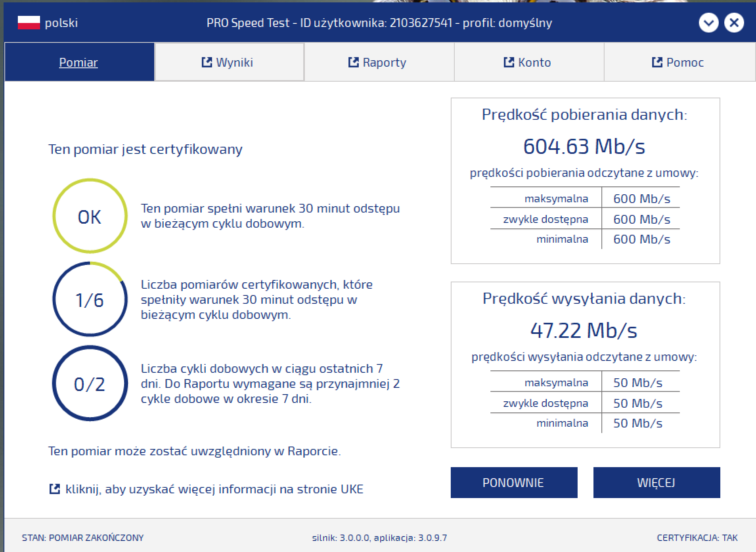Click upload zwykle dostępna 50 Mb/s cell
756x552 pixels.
pos(638,403)
